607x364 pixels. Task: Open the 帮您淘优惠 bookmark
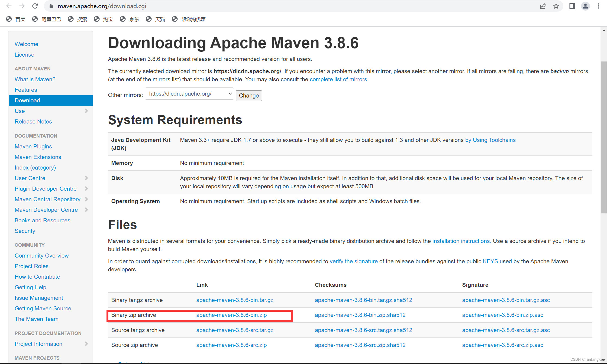[189, 19]
